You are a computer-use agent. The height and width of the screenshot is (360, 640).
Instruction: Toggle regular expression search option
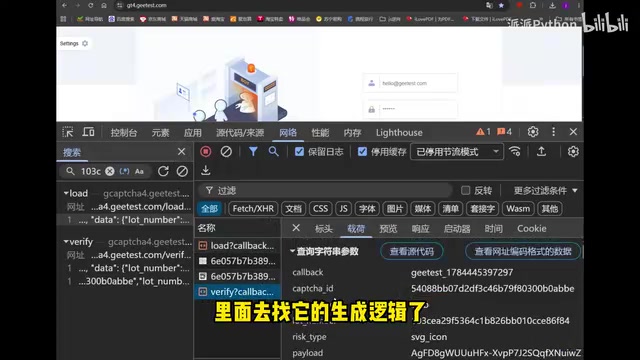point(124,171)
